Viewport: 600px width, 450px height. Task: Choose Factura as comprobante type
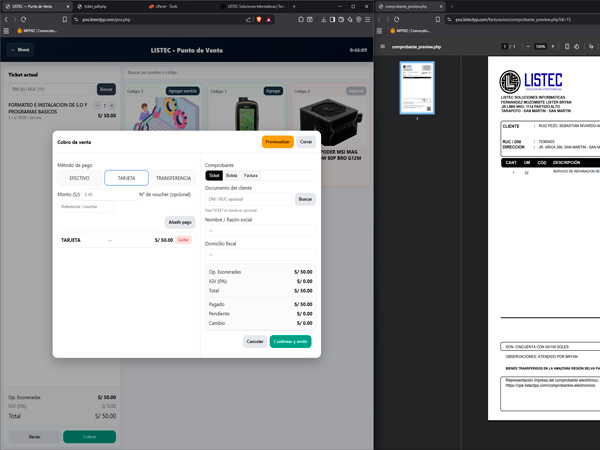click(x=251, y=175)
